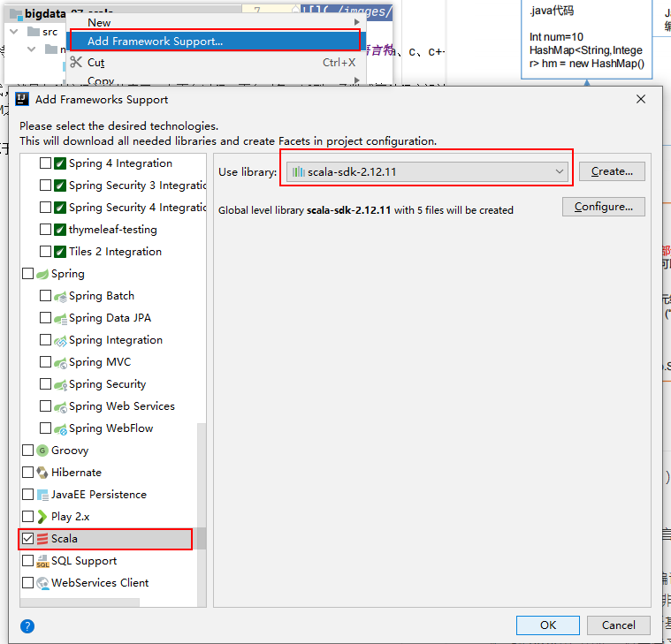Click the IntelliJ logo in dialog title
The width and height of the screenshot is (671, 644).
[x=22, y=99]
